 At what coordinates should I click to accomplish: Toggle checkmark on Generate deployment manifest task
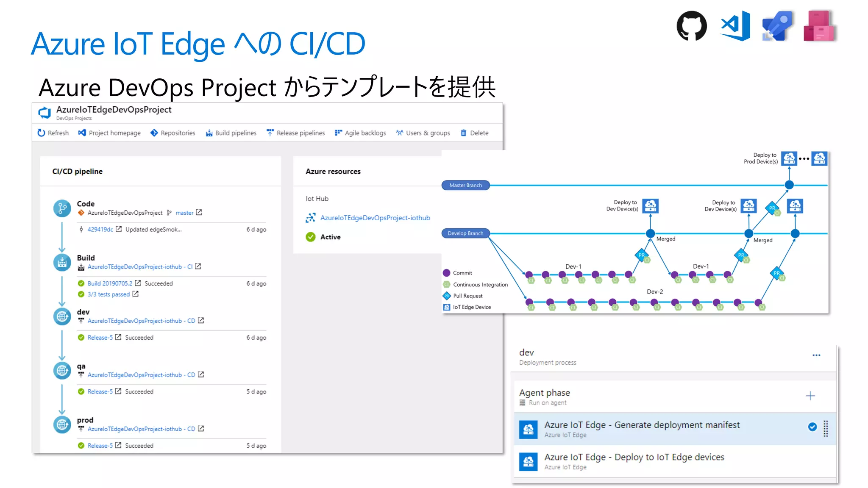pyautogui.click(x=812, y=427)
